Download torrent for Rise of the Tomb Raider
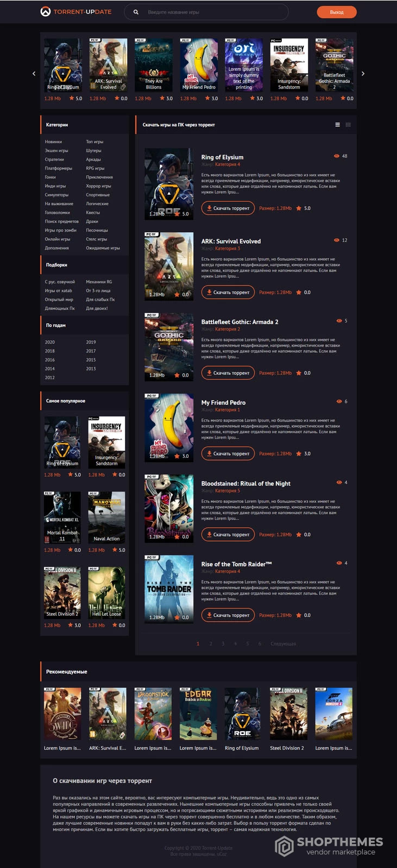397x868 pixels. (x=228, y=615)
